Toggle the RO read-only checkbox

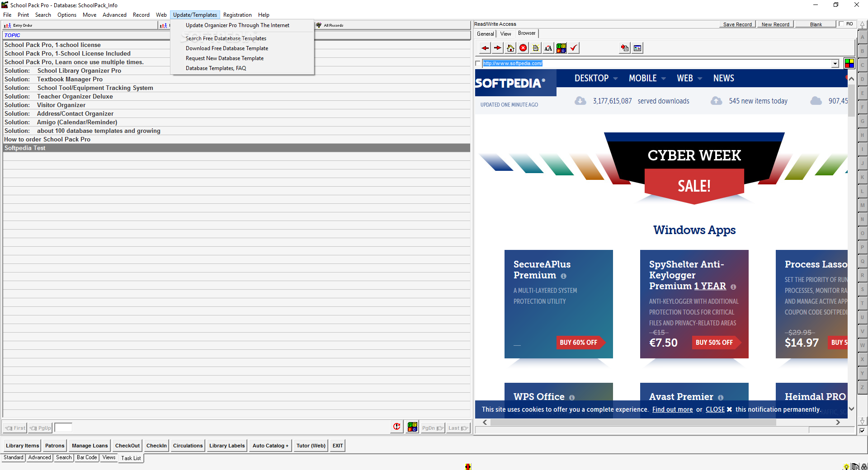click(841, 24)
